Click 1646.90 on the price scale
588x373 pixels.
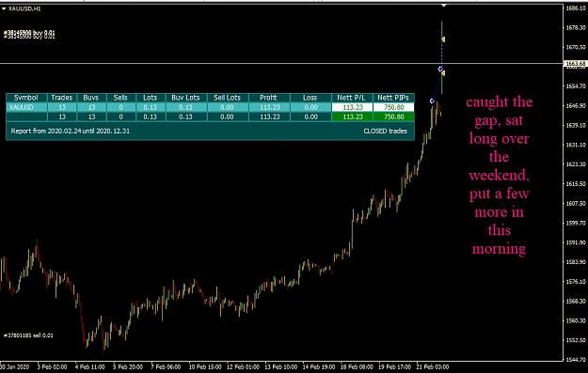coord(575,105)
